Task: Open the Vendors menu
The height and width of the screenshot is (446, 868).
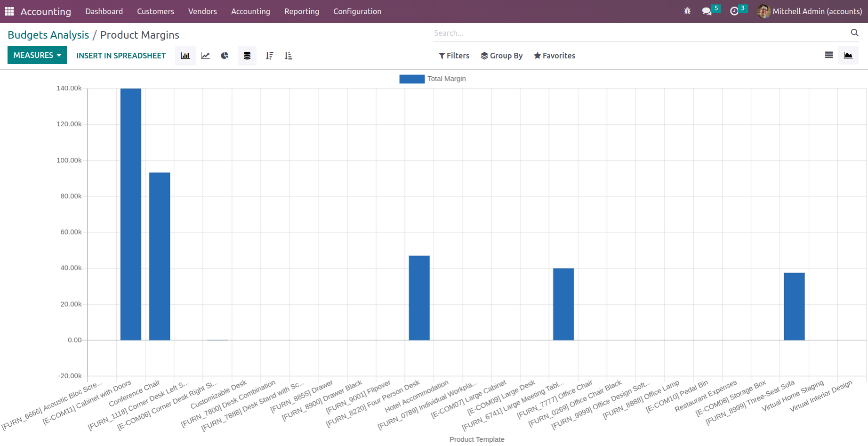Action: click(x=202, y=11)
